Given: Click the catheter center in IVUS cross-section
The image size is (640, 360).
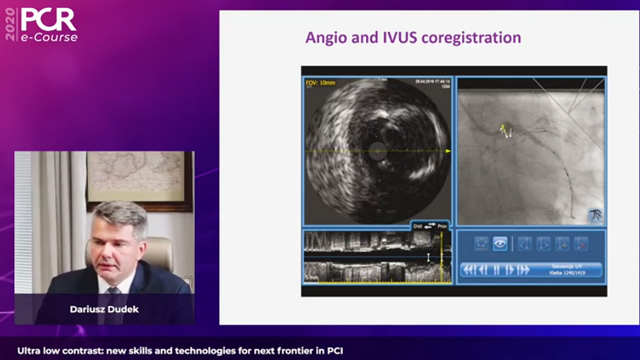Looking at the screenshot, I should (378, 151).
